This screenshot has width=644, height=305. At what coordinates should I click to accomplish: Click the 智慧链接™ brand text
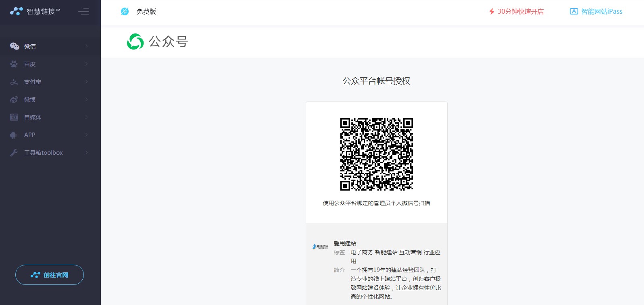44,12
